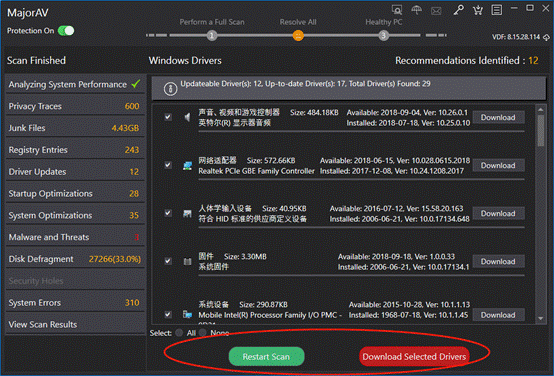This screenshot has width=554, height=376.
Task: Click the VDF: 8.15.28.114 version text
Action: pyautogui.click(x=516, y=37)
